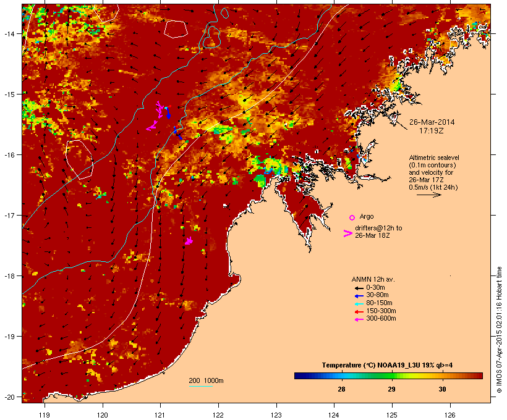Viewport: 507px width, 420px height.
Task: Click the 123 longitude axis label
Action: [x=276, y=415]
